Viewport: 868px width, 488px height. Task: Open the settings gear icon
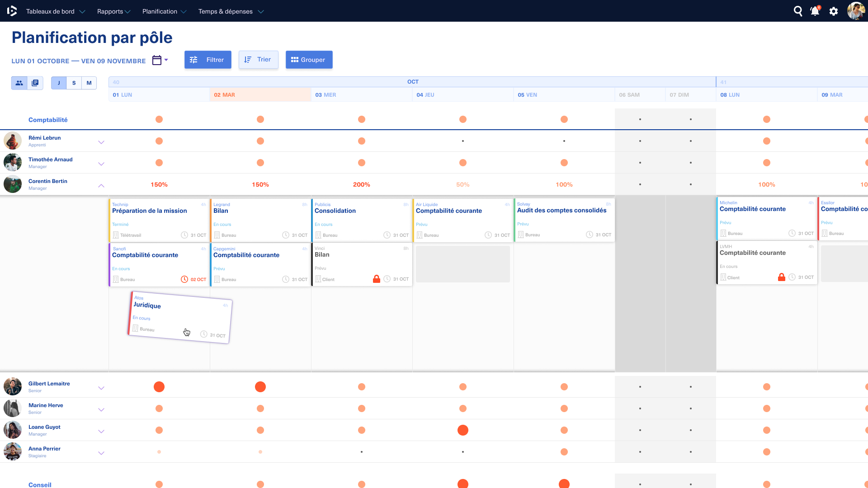tap(834, 12)
